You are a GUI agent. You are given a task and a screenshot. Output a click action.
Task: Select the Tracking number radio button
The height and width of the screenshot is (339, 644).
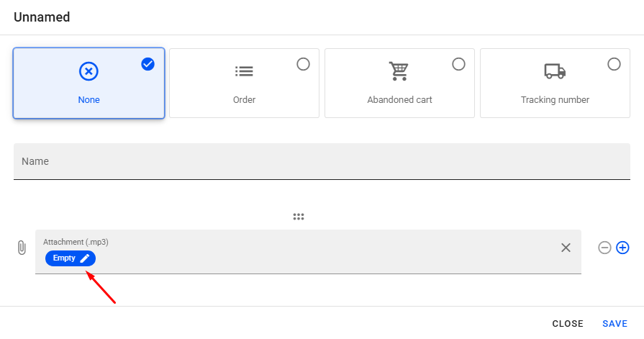(614, 64)
